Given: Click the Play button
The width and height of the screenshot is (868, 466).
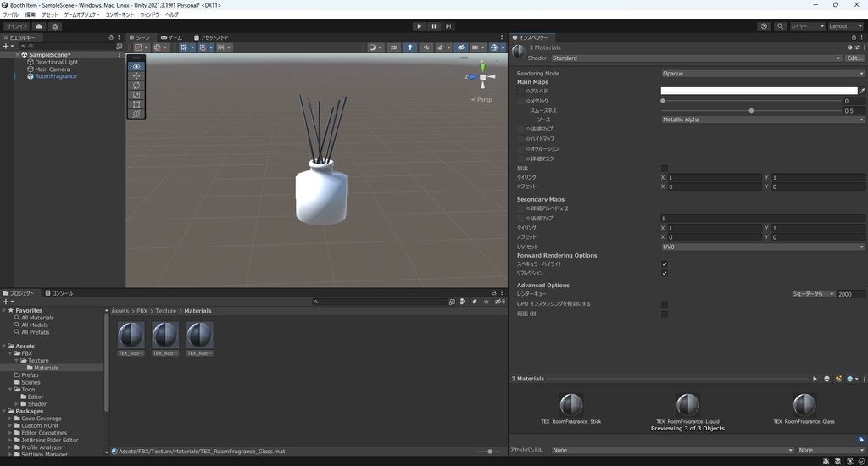Looking at the screenshot, I should point(419,26).
